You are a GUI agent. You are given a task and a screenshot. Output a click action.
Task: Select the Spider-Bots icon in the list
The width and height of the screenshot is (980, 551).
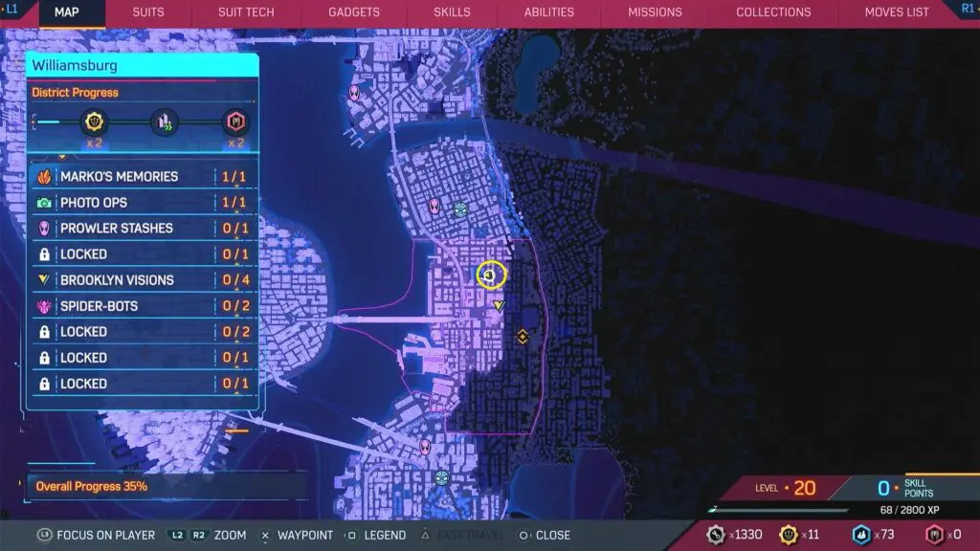tap(43, 306)
